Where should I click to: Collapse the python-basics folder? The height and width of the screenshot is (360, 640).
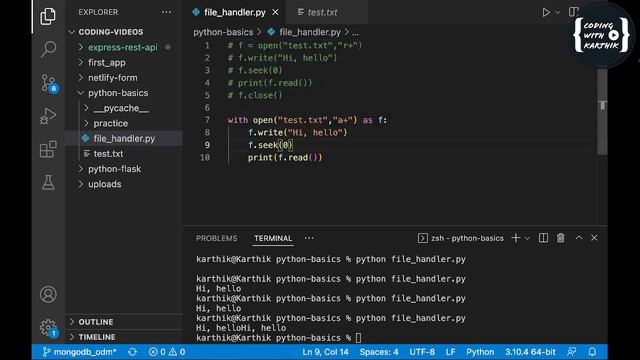[118, 93]
